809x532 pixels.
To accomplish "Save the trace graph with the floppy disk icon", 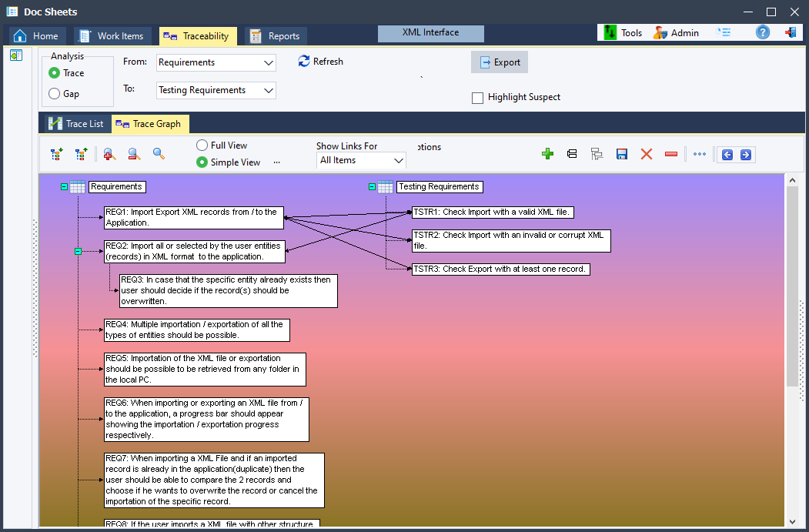I will coord(621,154).
